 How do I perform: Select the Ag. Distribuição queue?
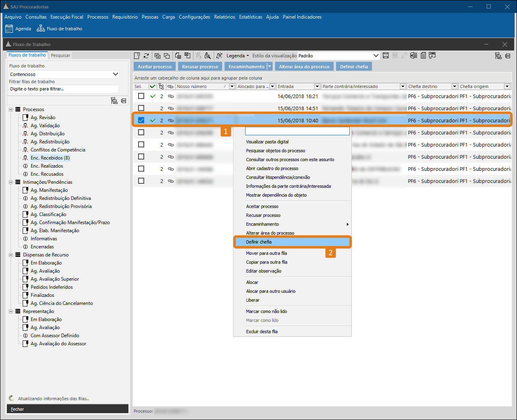pyautogui.click(x=48, y=134)
